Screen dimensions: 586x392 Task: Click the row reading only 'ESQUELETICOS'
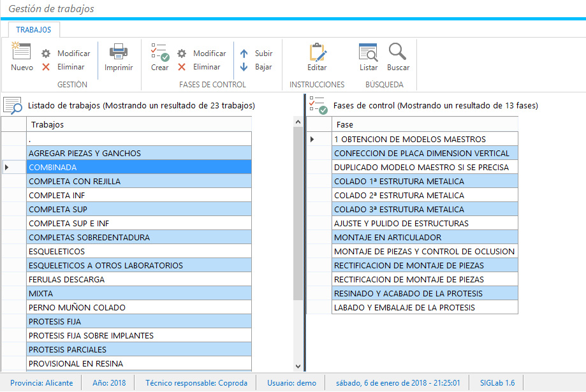(139, 252)
